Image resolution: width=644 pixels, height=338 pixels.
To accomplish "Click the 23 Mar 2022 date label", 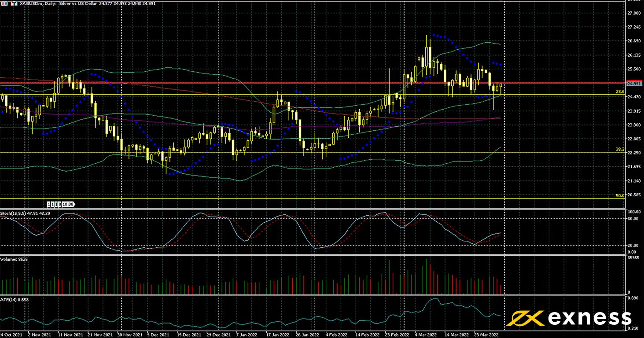I will (486, 334).
